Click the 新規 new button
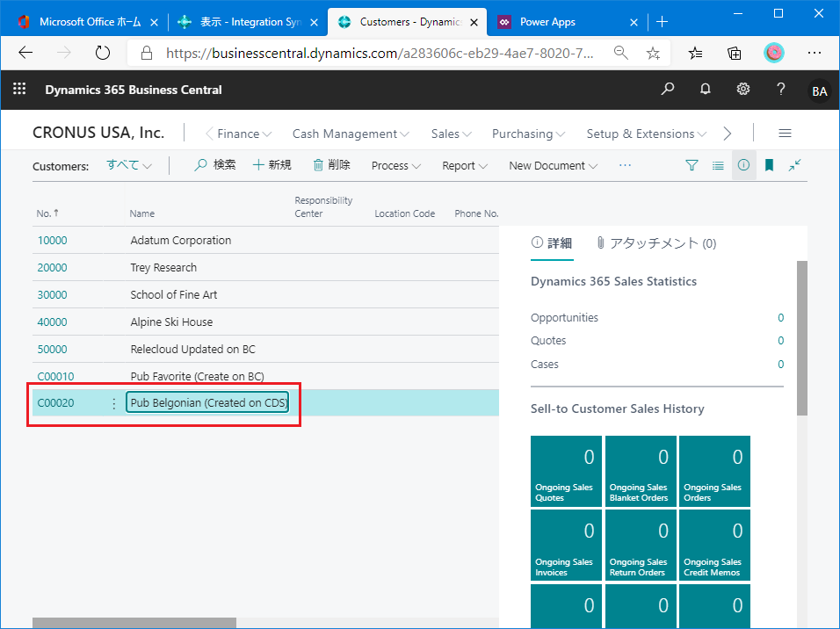Image resolution: width=840 pixels, height=629 pixels. (272, 165)
